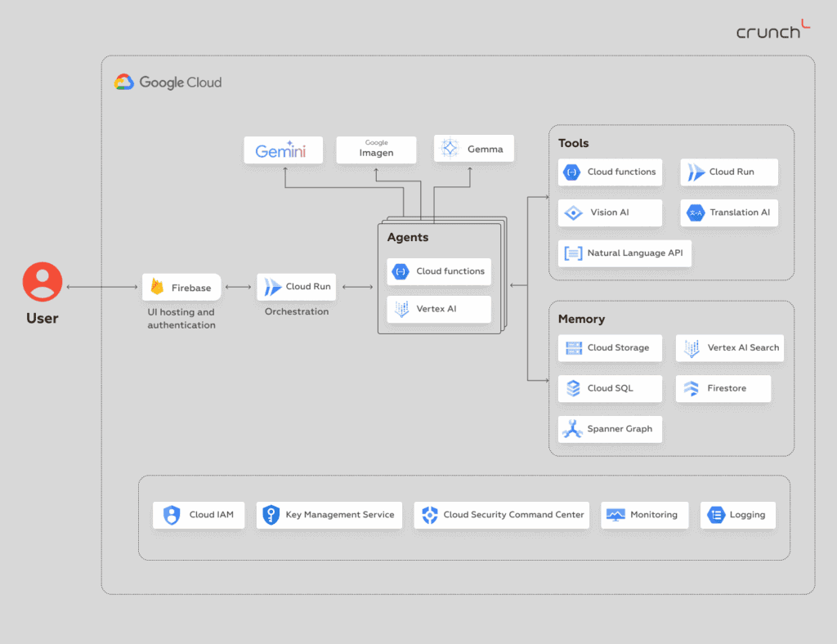This screenshot has height=644, width=837.
Task: Click the Cloud IAM label
Action: tap(212, 515)
